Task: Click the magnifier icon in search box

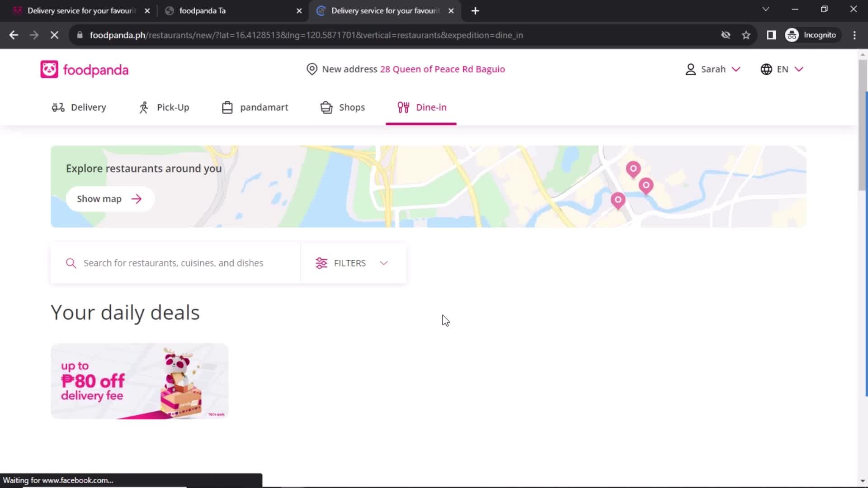Action: (x=71, y=263)
